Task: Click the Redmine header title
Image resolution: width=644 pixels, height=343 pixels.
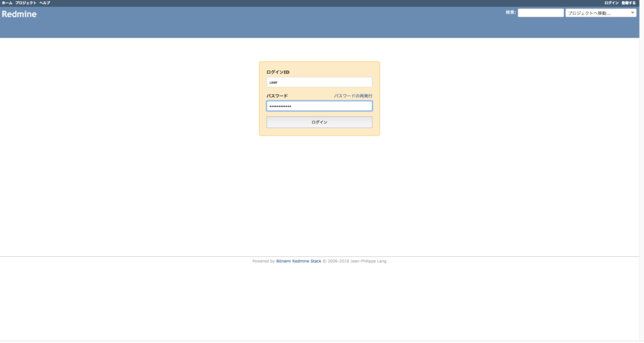Action: (x=19, y=14)
